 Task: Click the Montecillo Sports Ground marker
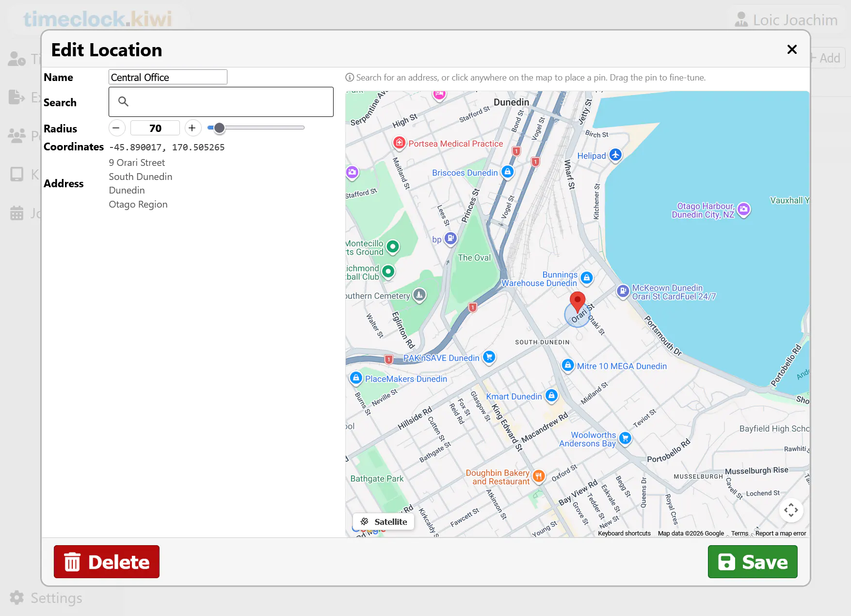coord(393,247)
